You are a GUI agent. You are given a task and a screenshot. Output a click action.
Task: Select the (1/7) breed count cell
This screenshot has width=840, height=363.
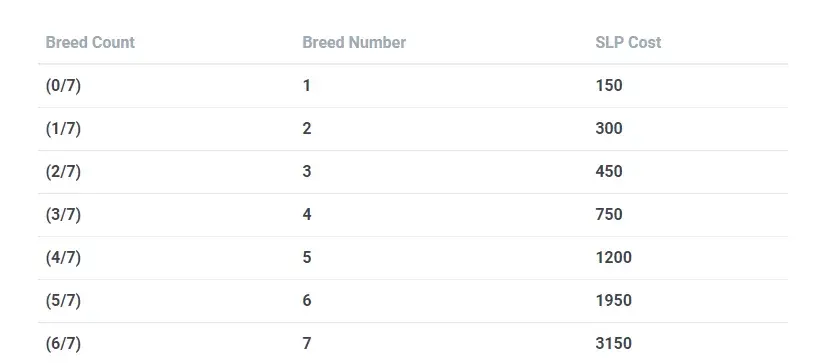(x=63, y=128)
